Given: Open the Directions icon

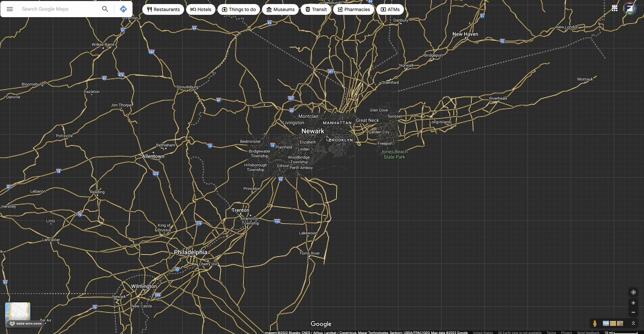Looking at the screenshot, I should tap(123, 9).
